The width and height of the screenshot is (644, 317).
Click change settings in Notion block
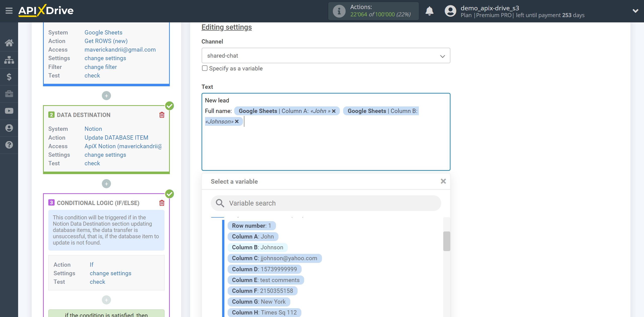(105, 155)
